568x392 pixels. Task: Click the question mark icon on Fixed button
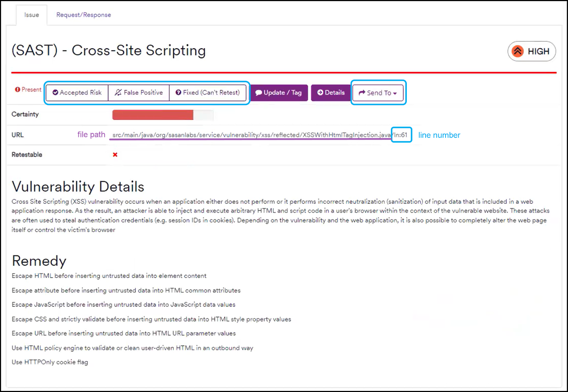pos(178,93)
